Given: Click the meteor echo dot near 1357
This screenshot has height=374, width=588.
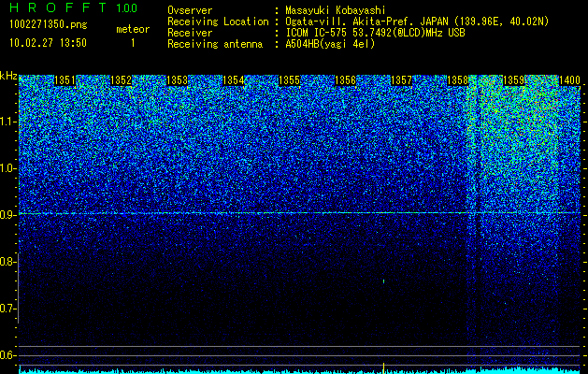Looking at the screenshot, I should tap(383, 280).
